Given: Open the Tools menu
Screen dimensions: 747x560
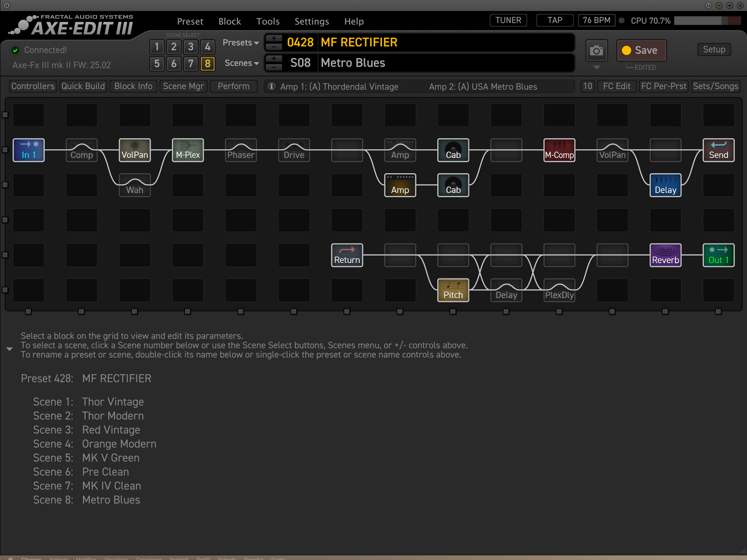Looking at the screenshot, I should click(x=268, y=22).
